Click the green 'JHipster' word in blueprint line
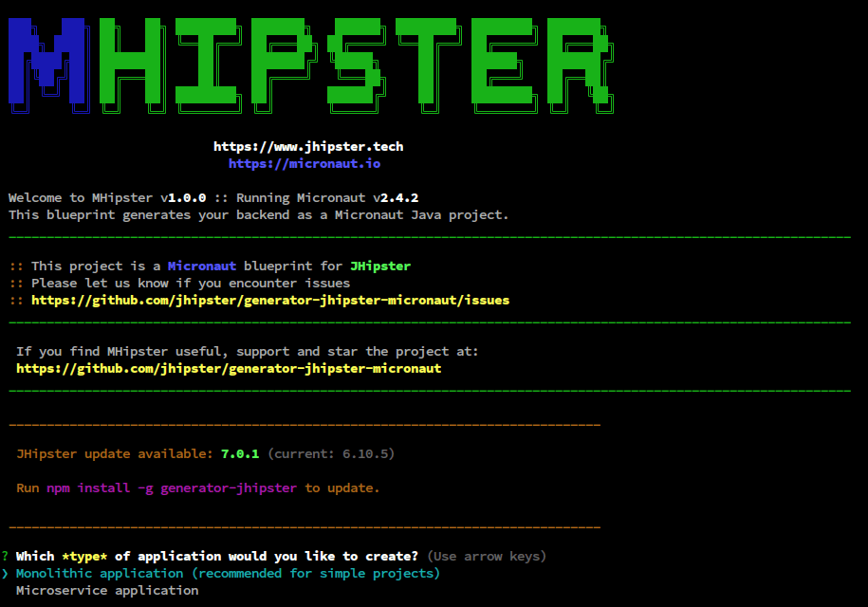Image resolution: width=868 pixels, height=607 pixels. 380,267
